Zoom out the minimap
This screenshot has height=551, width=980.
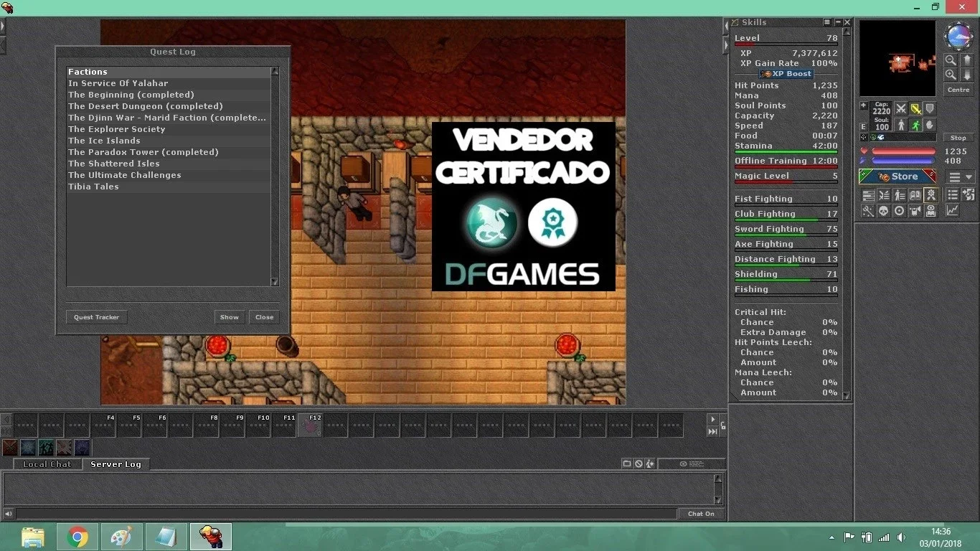pos(951,60)
